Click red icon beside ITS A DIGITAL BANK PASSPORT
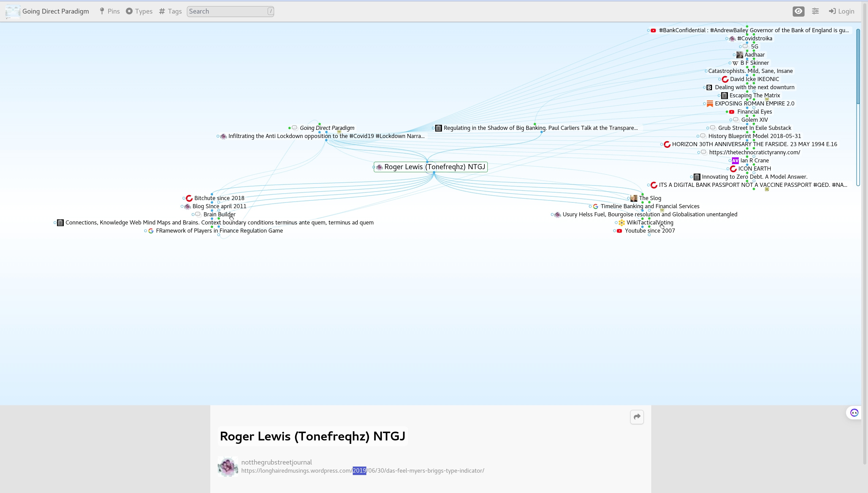 point(654,185)
